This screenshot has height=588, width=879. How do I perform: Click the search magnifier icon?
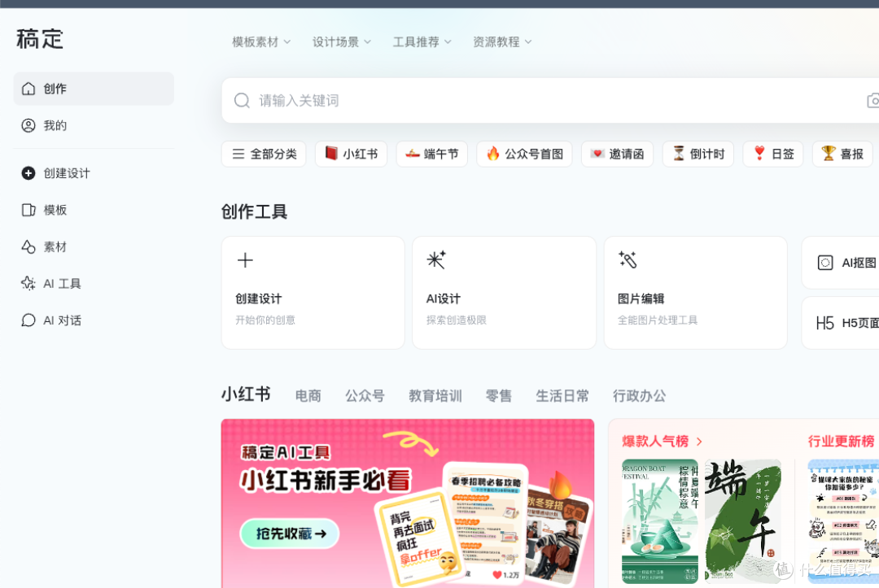pyautogui.click(x=242, y=100)
